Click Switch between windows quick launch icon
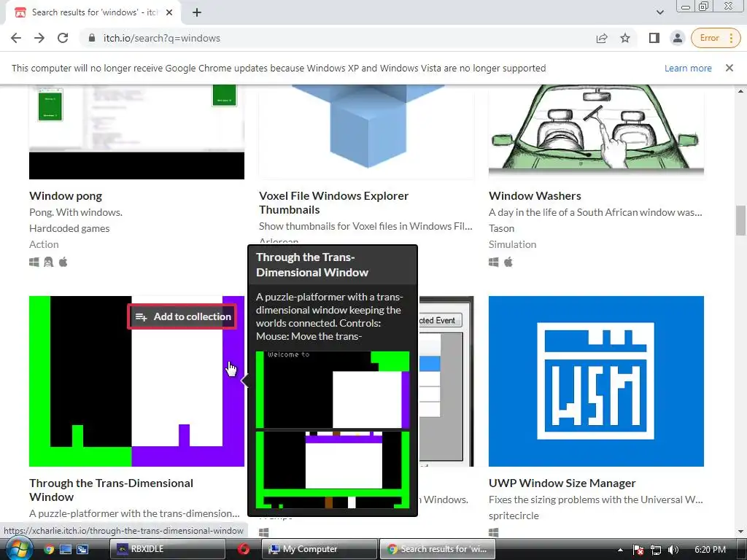The image size is (747, 560). (82, 549)
